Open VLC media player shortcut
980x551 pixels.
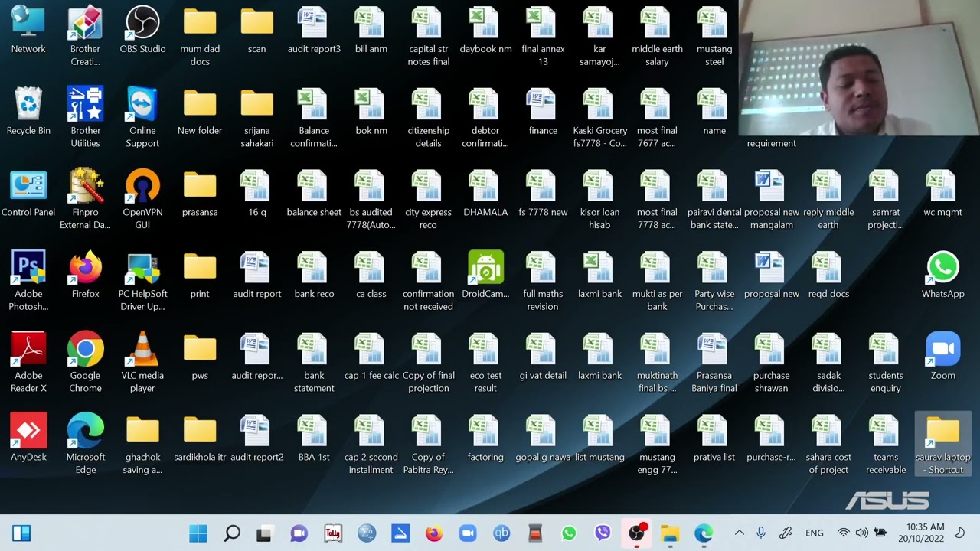pyautogui.click(x=142, y=363)
